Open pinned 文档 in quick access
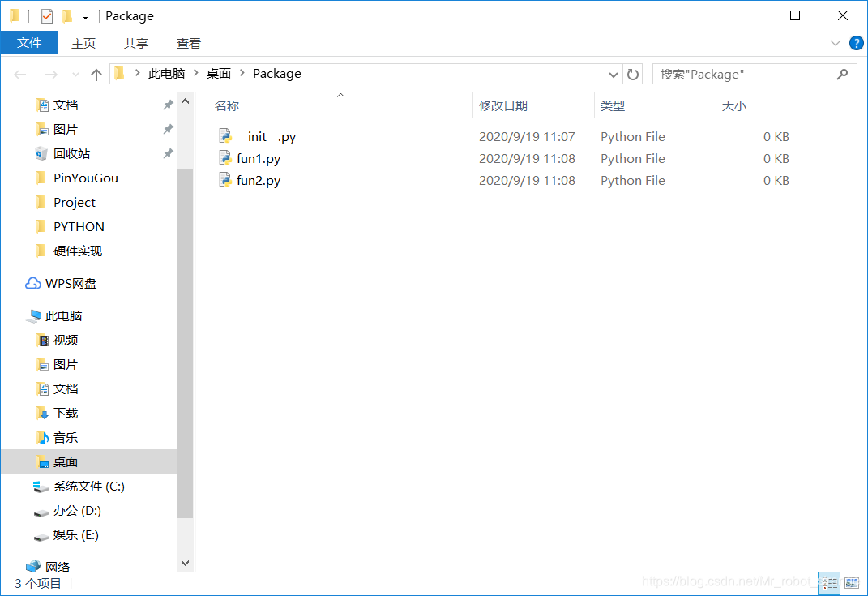 (x=66, y=105)
